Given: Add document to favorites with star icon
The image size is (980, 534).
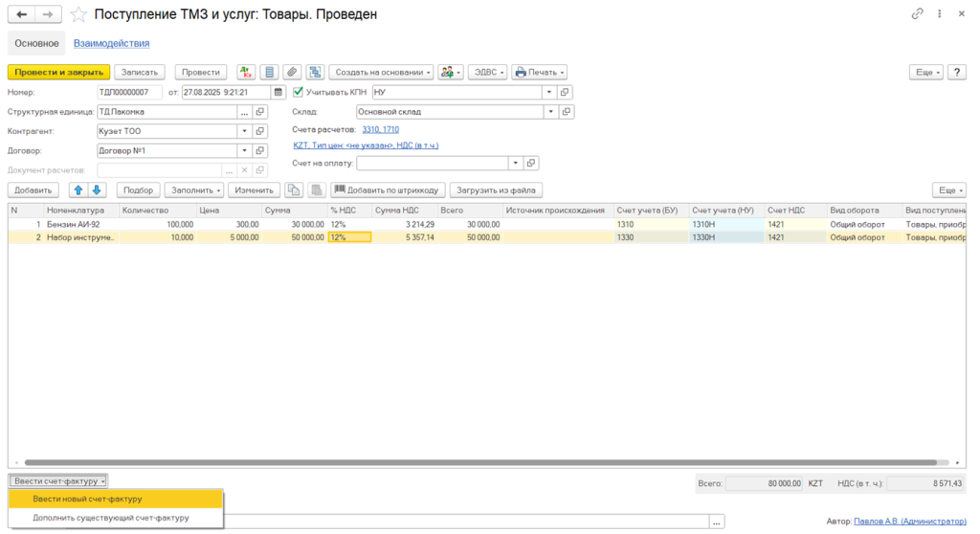Looking at the screenshot, I should point(78,15).
